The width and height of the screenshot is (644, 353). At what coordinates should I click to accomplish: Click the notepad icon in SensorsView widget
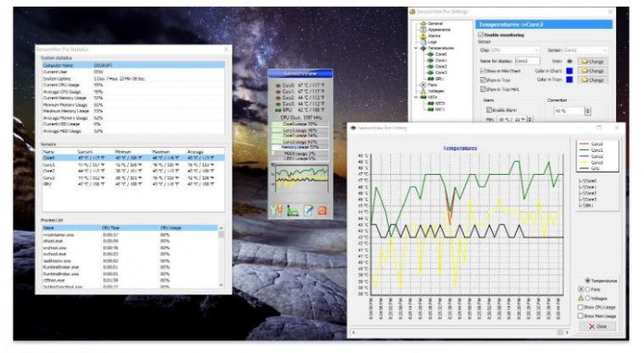(x=309, y=210)
